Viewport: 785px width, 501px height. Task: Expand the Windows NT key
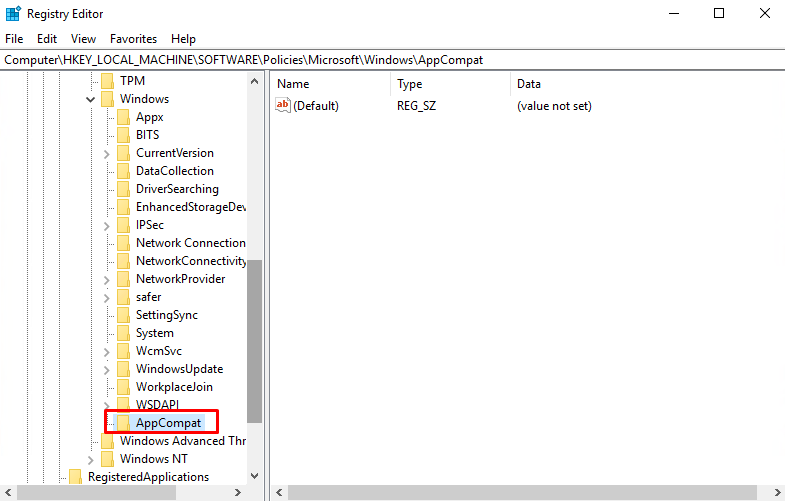pos(91,460)
